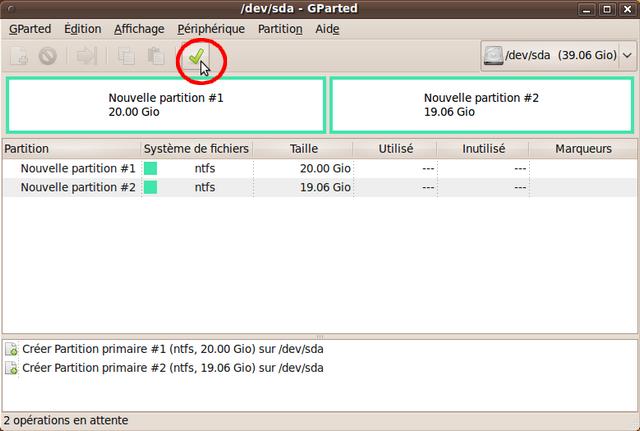This screenshot has width=640, height=431.
Task: Open the GParted menu
Action: pyautogui.click(x=30, y=29)
